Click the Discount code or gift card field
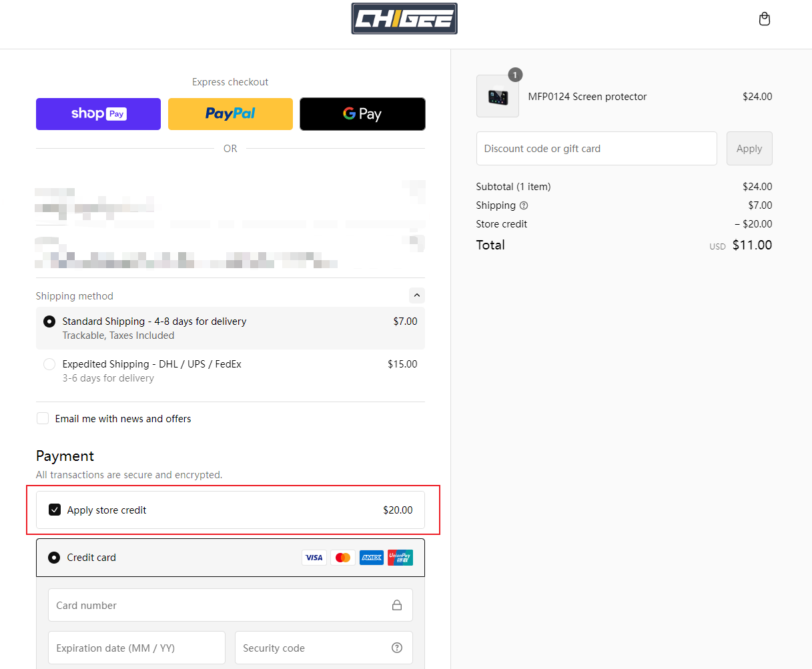 (596, 149)
